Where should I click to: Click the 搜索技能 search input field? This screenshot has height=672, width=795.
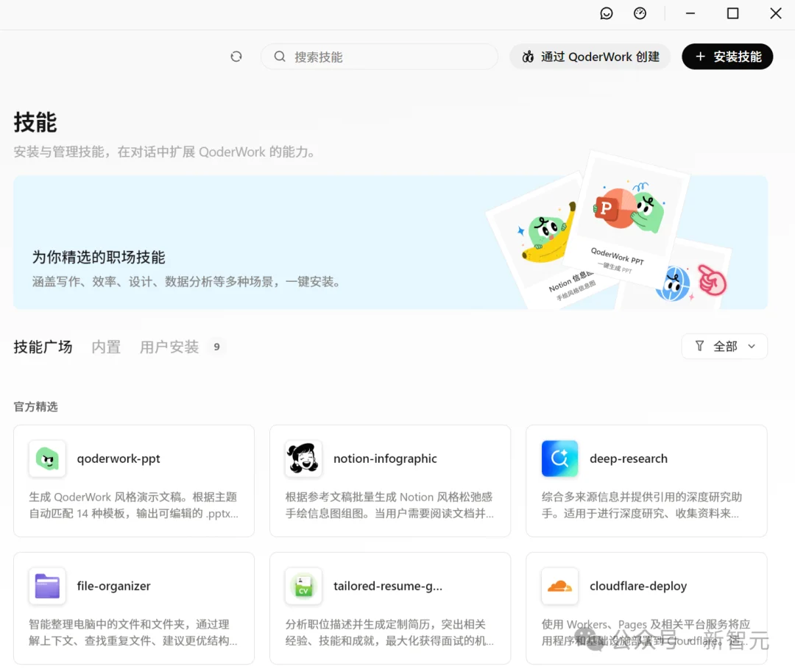point(379,56)
